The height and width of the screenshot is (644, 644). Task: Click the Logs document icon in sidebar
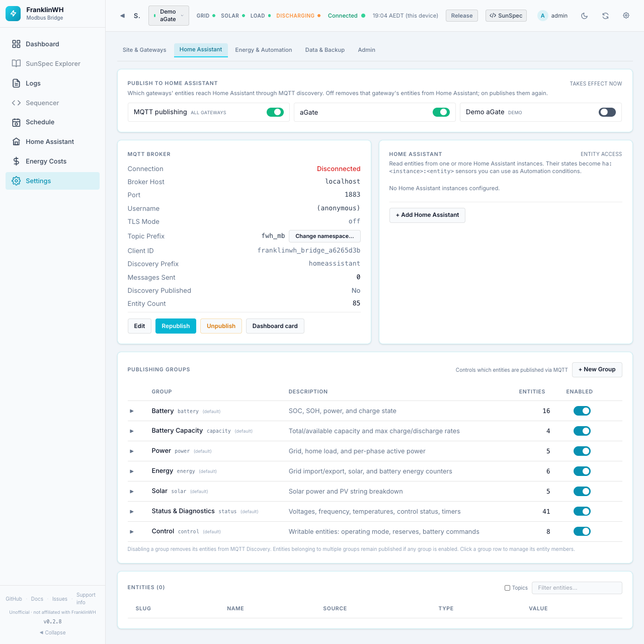tap(16, 84)
